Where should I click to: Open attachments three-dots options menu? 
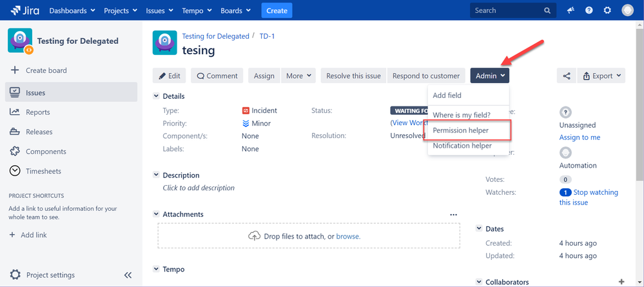tap(453, 215)
